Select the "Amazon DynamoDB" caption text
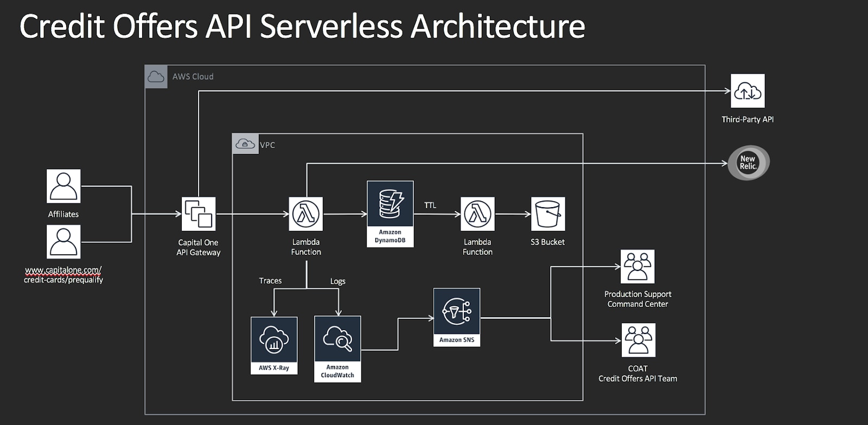 pyautogui.click(x=390, y=236)
